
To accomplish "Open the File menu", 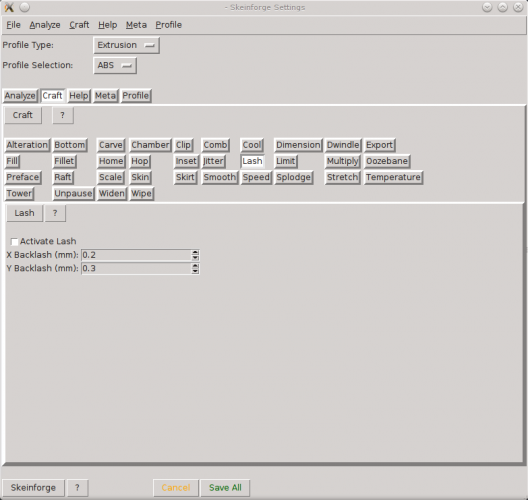I will coord(13,25).
